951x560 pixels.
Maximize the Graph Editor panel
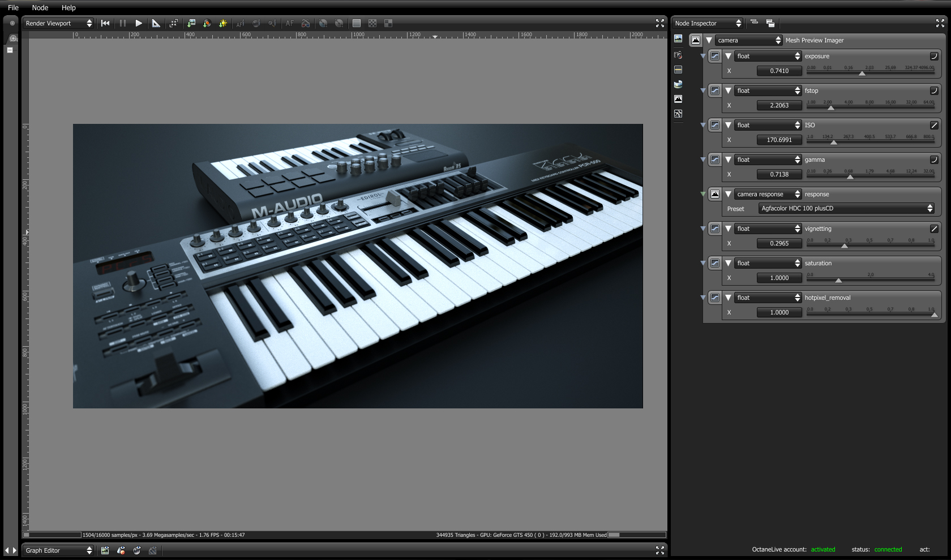coord(660,550)
